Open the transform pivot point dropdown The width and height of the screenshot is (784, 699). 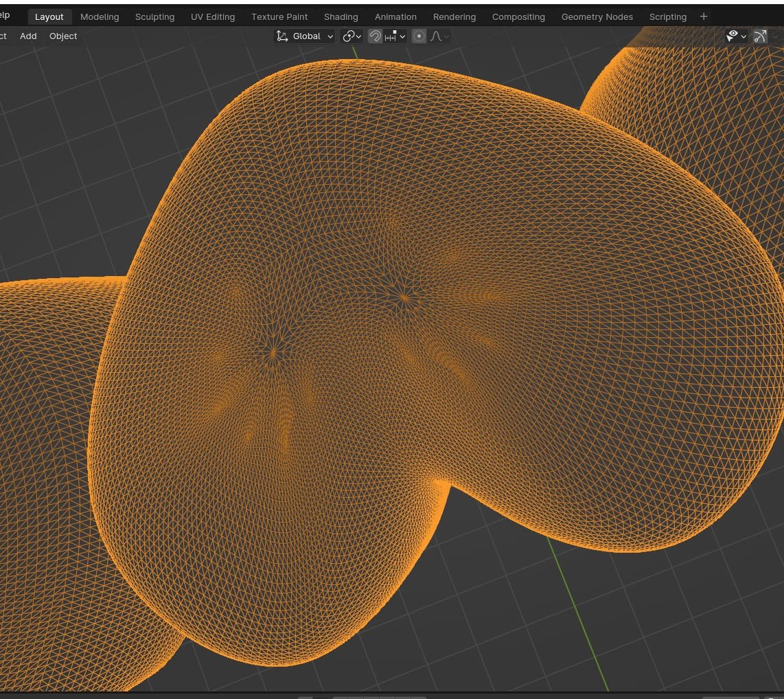[x=352, y=36]
